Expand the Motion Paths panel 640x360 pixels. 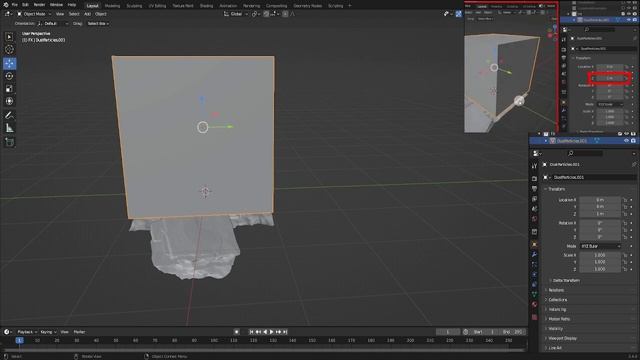click(559, 319)
